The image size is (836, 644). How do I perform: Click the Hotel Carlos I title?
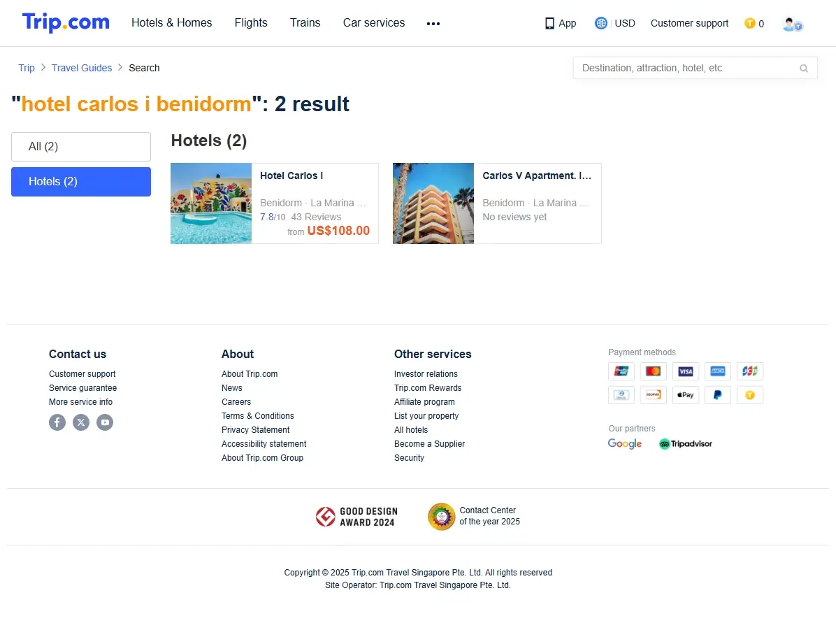pyautogui.click(x=291, y=176)
